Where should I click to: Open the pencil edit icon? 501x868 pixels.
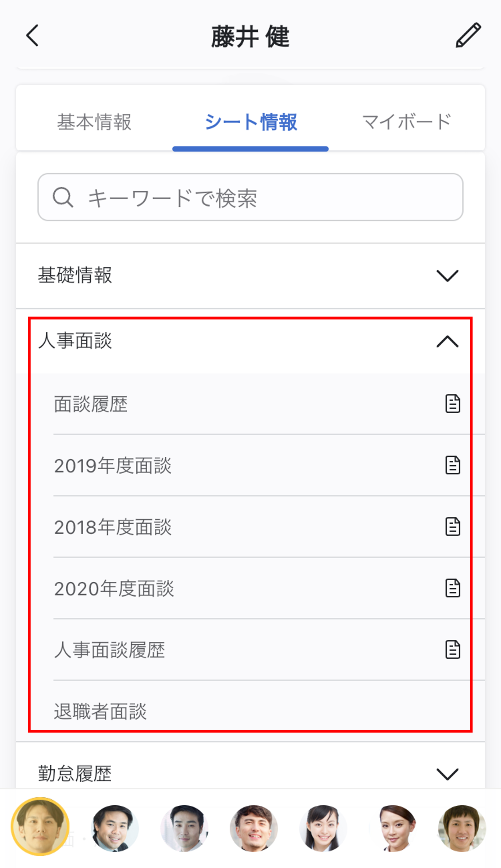(468, 35)
